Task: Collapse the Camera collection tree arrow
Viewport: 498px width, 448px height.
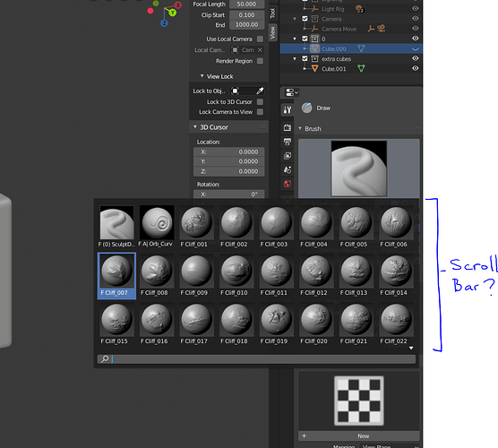Action: point(295,19)
